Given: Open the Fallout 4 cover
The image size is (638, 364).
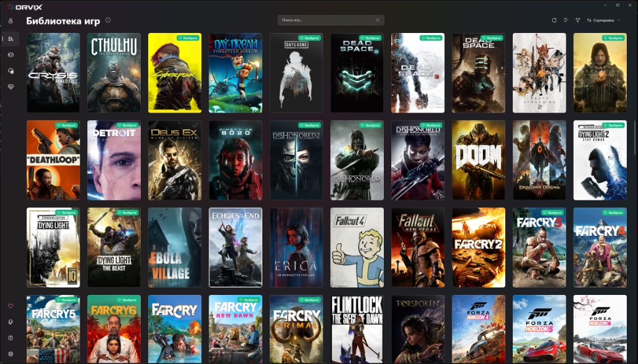Looking at the screenshot, I should point(357,248).
